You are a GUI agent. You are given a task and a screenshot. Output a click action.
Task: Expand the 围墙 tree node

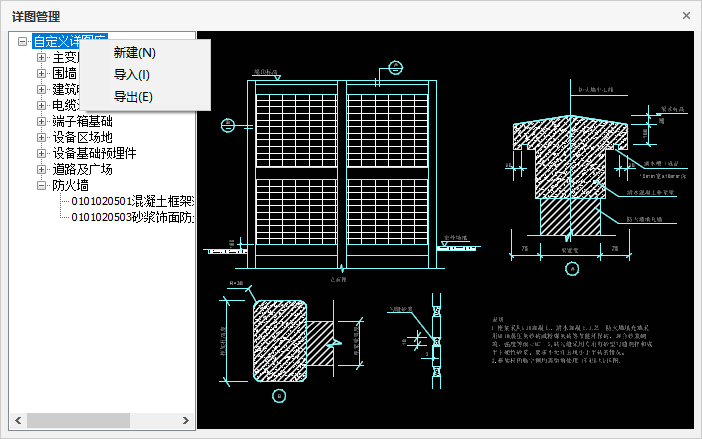pyautogui.click(x=42, y=74)
